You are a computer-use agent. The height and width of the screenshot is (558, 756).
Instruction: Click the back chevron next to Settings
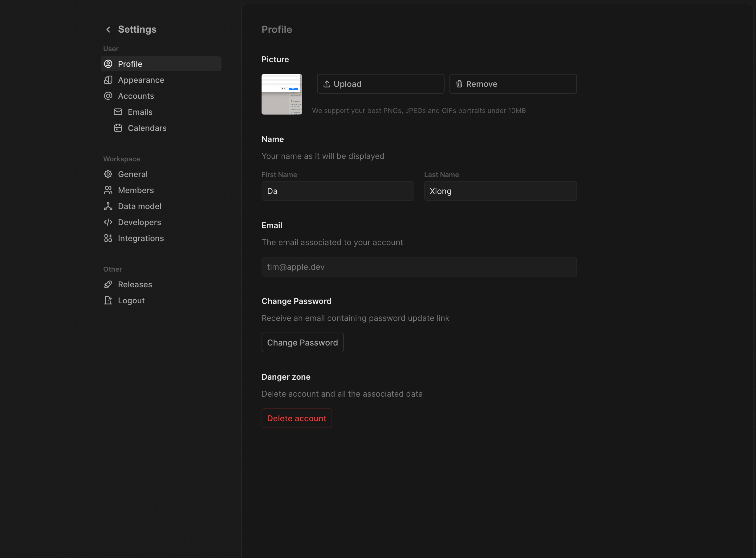[108, 30]
